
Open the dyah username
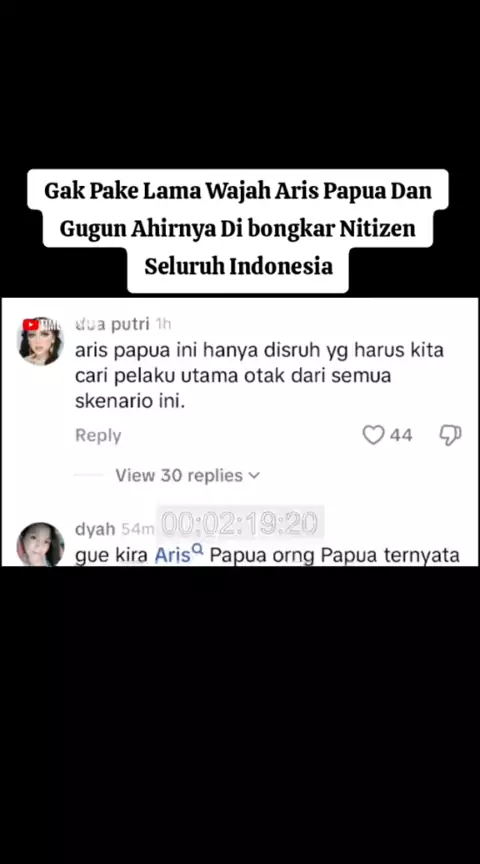pos(95,529)
